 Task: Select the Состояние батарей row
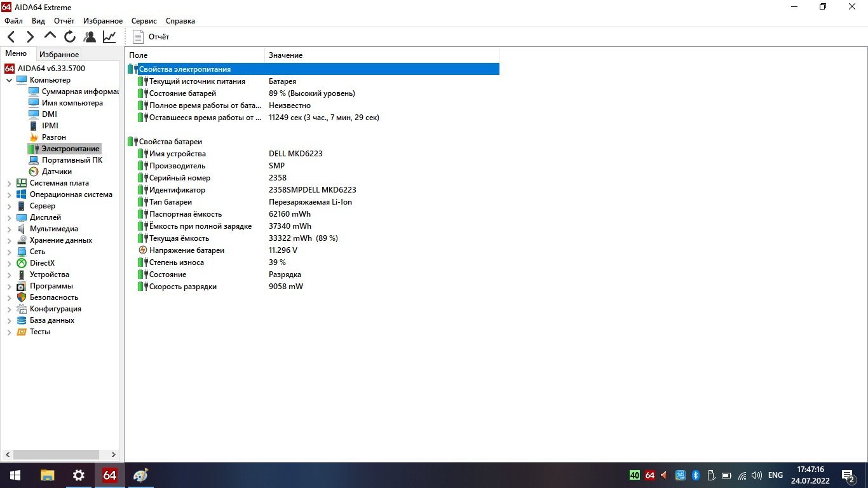coord(313,93)
